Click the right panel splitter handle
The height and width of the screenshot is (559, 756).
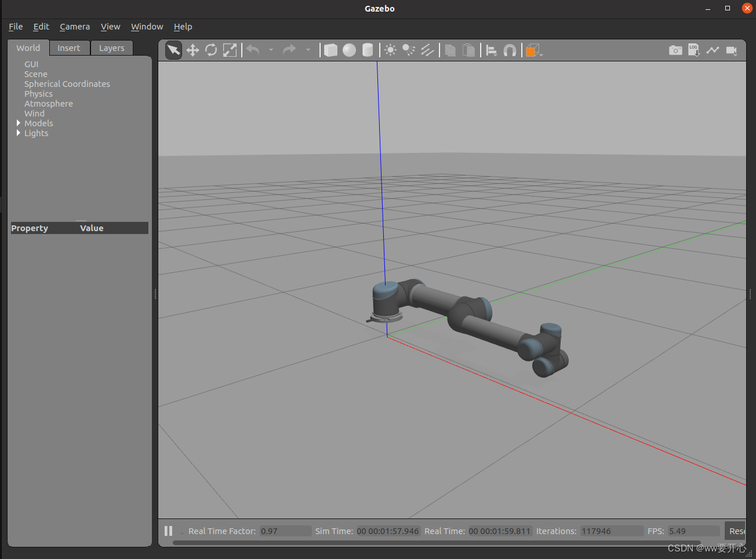point(750,294)
